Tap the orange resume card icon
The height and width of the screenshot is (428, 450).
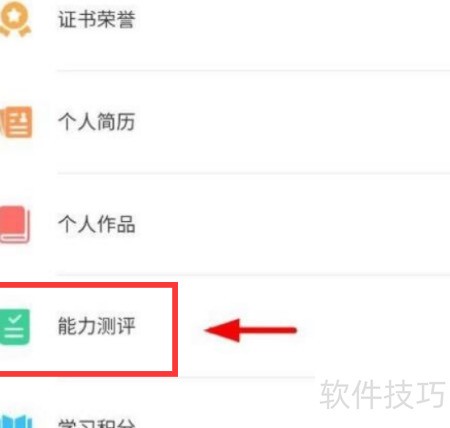(x=16, y=122)
